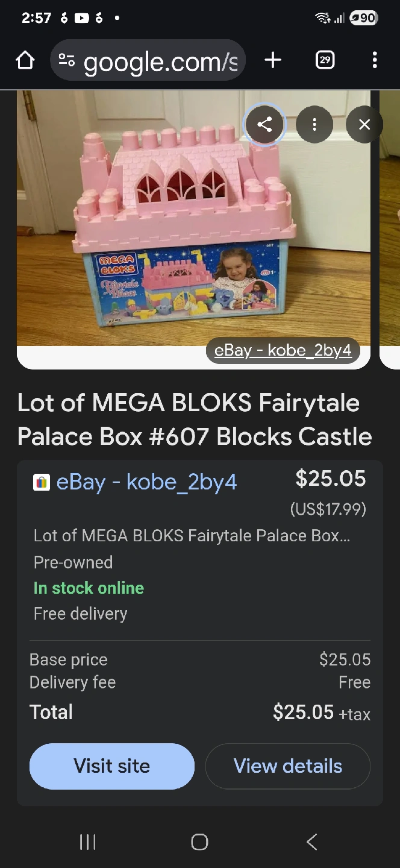
Task: Tap the google.com address bar
Action: click(160, 60)
